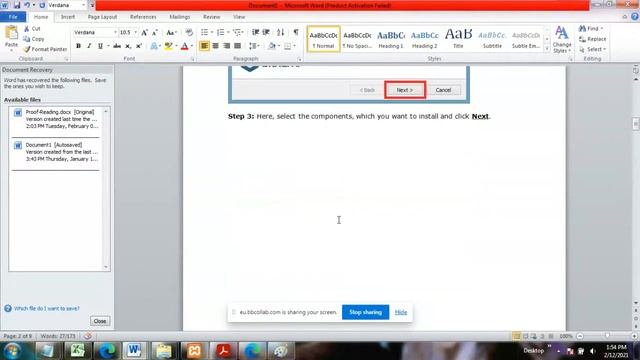This screenshot has height=360, width=640.
Task: Open the font name dropdown Verdana
Action: click(115, 32)
